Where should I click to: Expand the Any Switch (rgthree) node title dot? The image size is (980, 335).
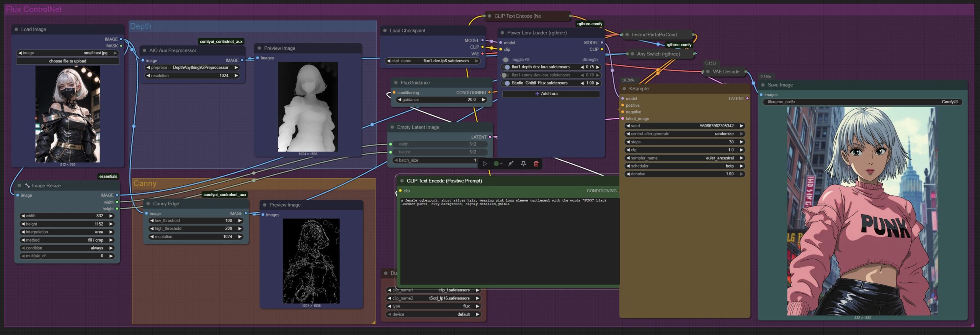point(632,54)
